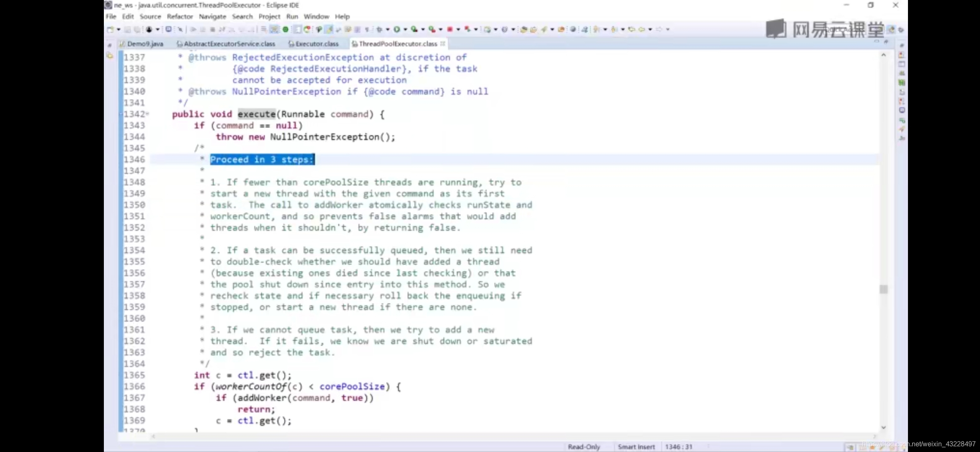Open the Debug configurations dropdown arrow

387,29
